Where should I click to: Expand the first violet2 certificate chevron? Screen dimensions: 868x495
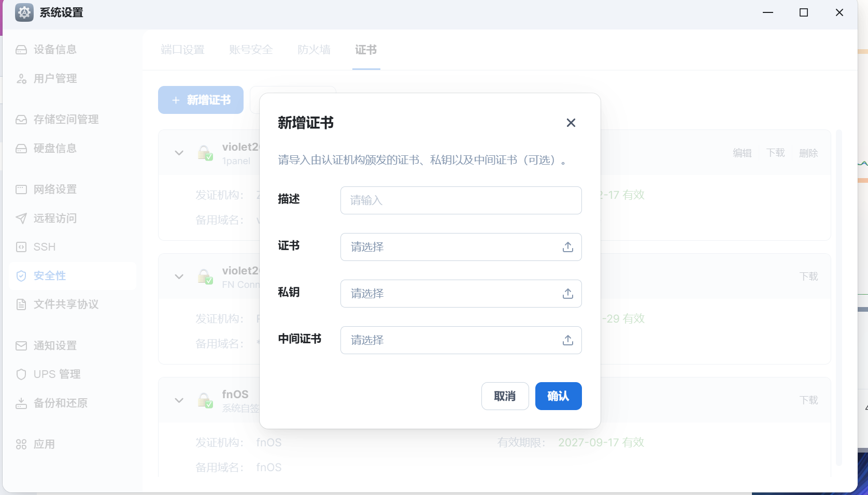coord(179,153)
